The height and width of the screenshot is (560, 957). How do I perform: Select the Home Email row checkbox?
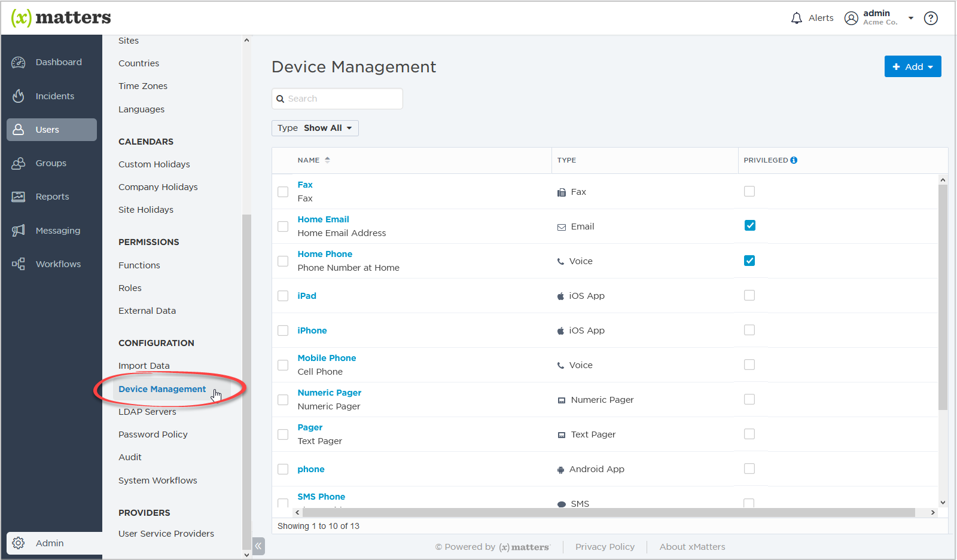[283, 227]
